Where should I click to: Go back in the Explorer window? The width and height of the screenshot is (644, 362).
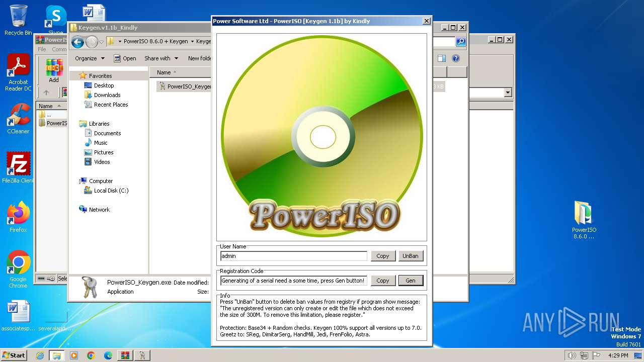(77, 42)
